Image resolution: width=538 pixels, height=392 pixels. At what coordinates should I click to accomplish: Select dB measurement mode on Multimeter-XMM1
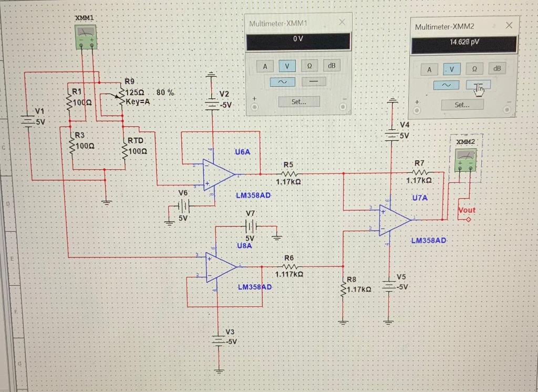[x=332, y=66]
